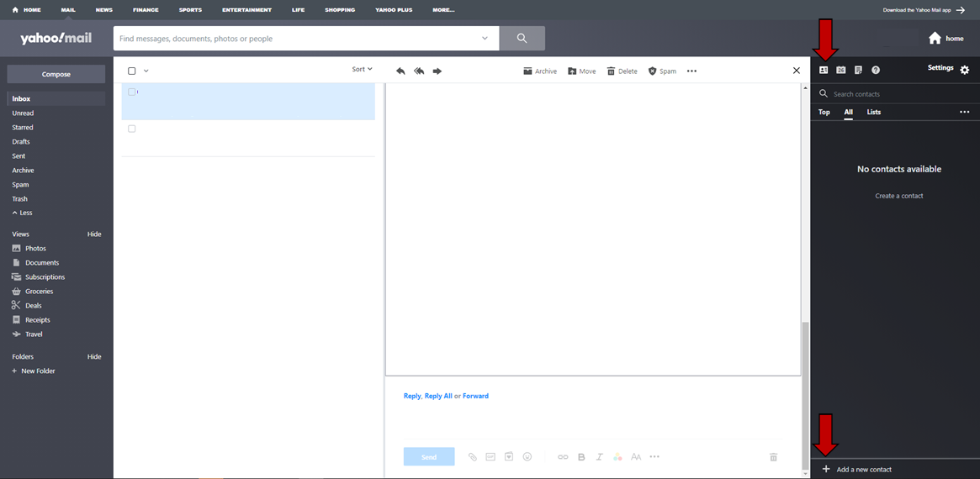
Task: Toggle the select-all messages checkbox
Action: click(132, 71)
